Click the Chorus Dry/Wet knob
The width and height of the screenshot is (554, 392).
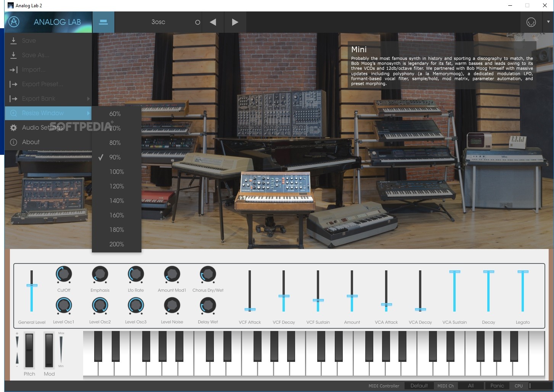(208, 274)
